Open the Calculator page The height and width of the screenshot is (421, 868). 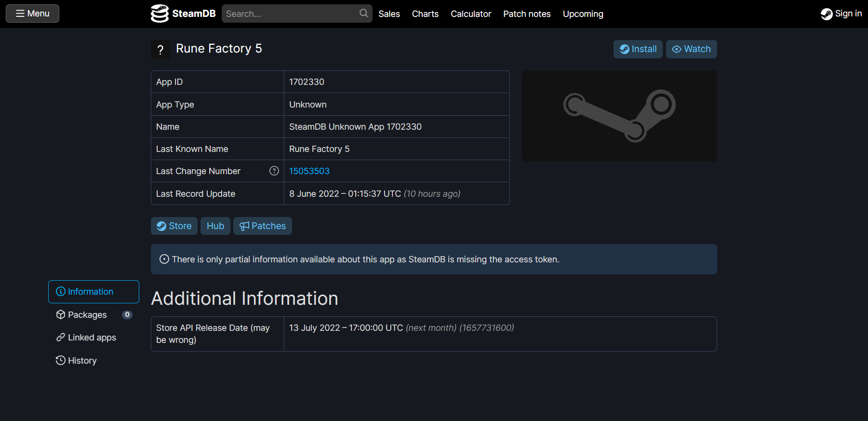[471, 14]
